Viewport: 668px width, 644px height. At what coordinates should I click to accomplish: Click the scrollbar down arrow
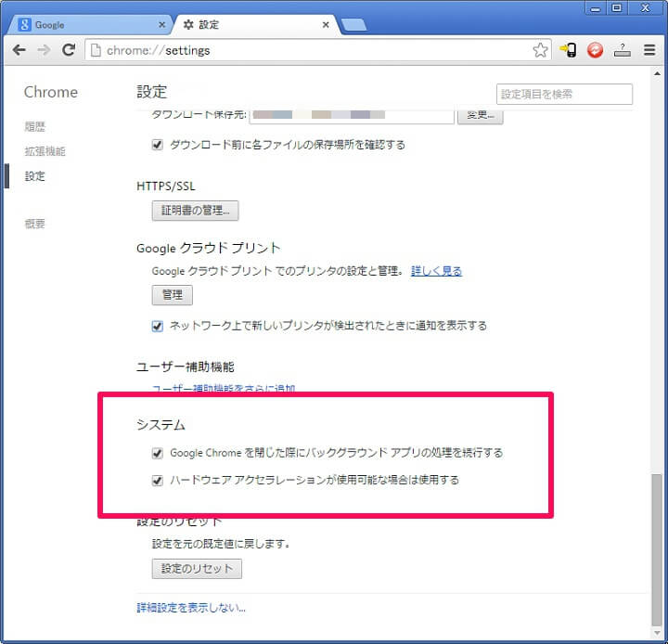(x=657, y=633)
